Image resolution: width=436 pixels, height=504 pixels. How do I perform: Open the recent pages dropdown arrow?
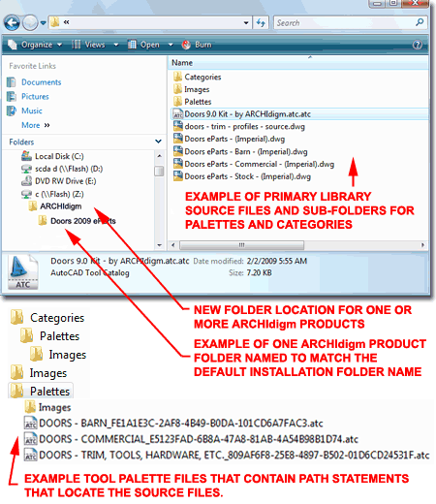coord(43,23)
